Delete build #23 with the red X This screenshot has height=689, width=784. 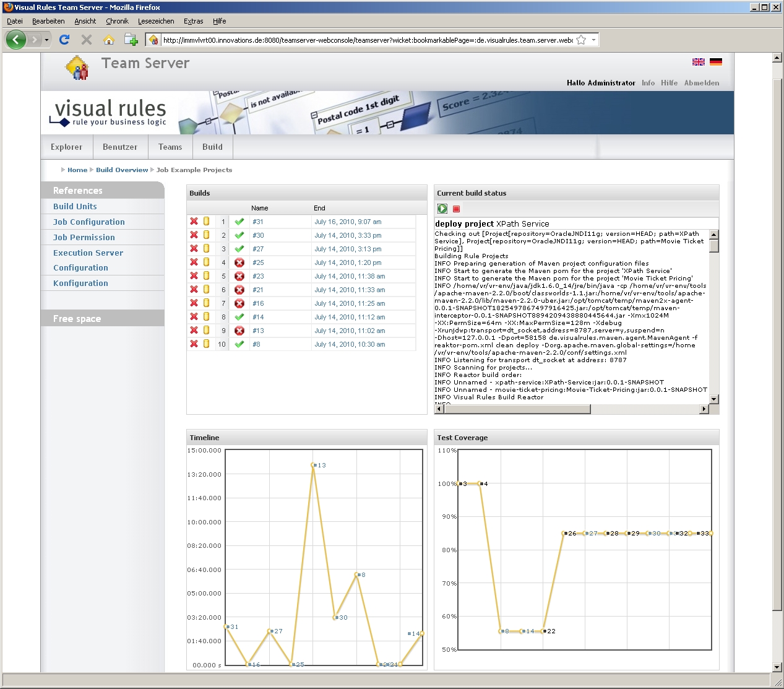194,275
